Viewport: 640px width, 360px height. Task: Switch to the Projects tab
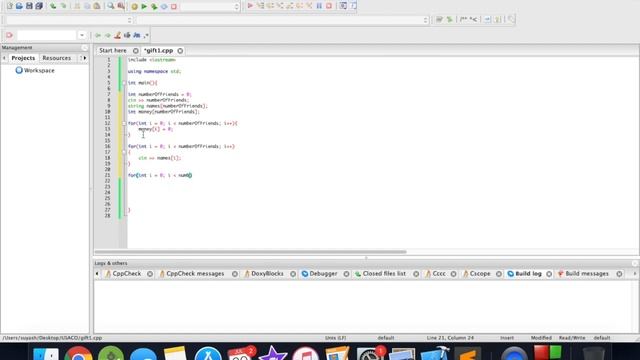click(x=23, y=58)
